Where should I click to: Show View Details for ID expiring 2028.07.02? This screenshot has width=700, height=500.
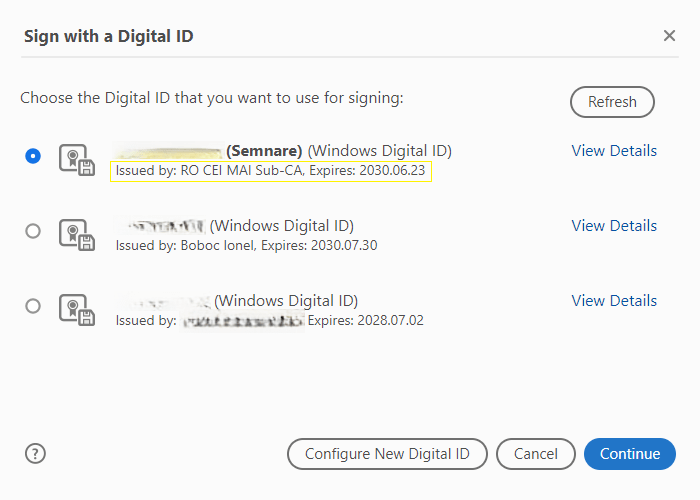[x=614, y=301]
